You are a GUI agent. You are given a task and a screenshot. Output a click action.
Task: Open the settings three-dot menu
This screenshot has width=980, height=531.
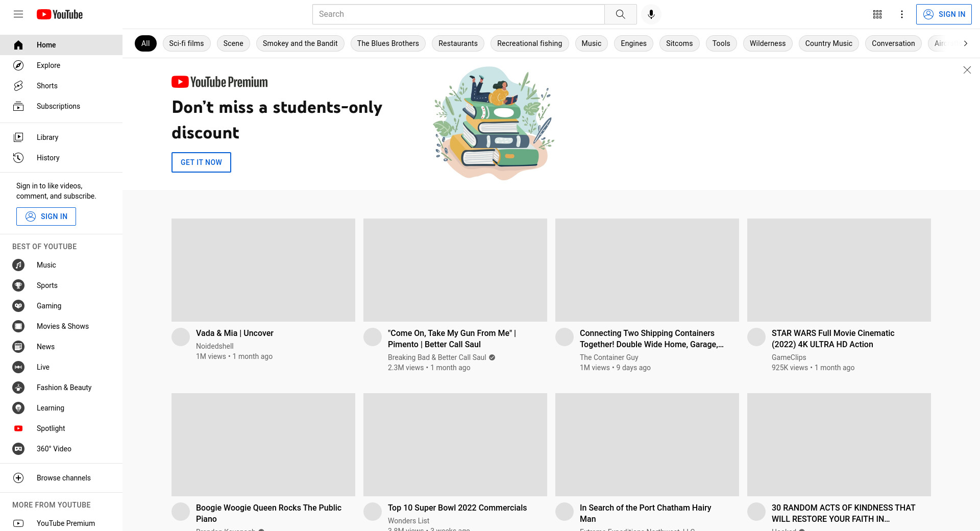902,14
